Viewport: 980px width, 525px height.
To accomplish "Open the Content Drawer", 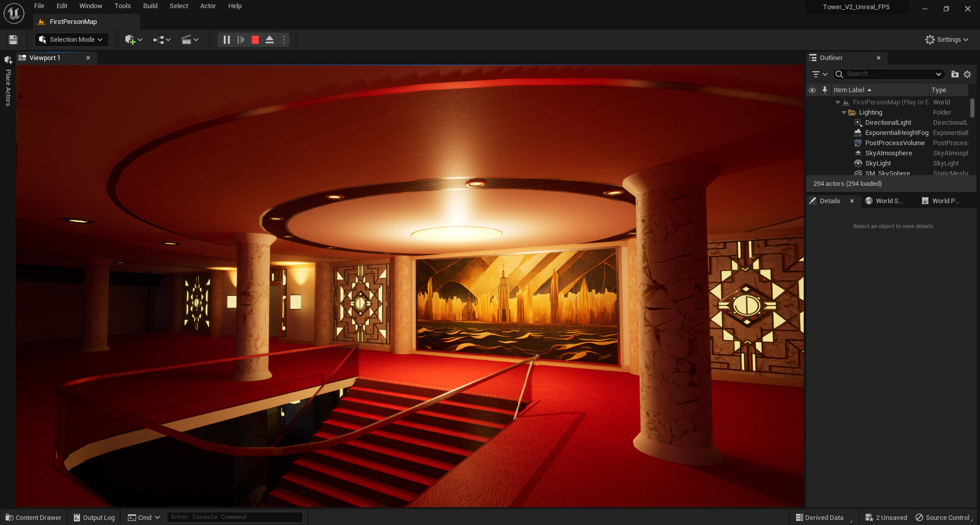I will tap(33, 517).
